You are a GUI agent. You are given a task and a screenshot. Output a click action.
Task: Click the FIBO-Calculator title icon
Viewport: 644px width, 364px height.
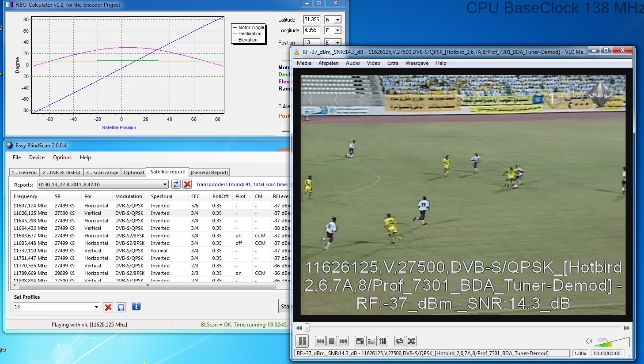[x=10, y=5]
